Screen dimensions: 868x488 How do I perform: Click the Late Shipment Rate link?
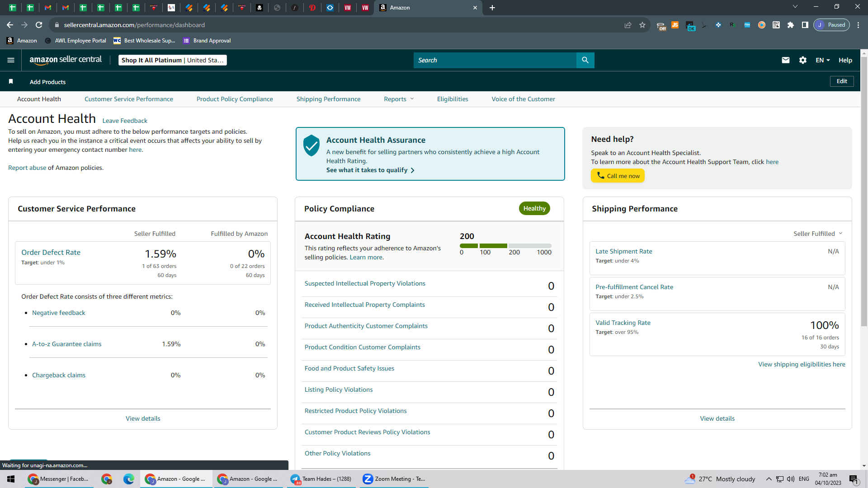[x=624, y=251]
